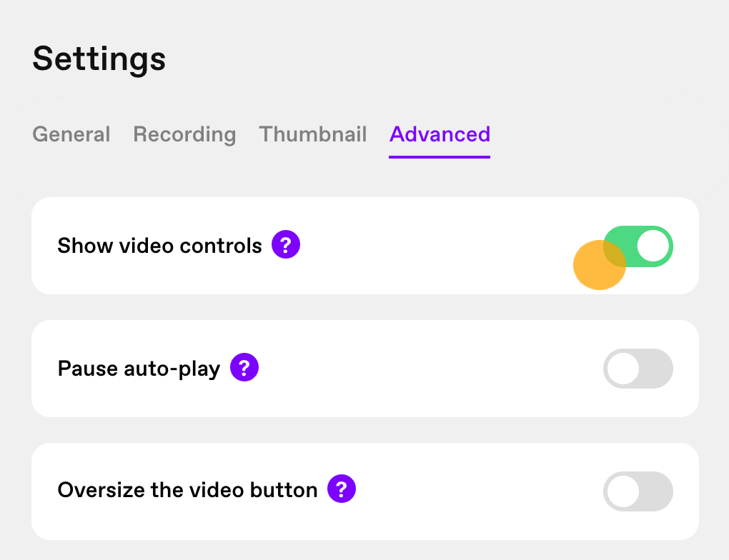Screen dimensions: 729x560
Task: Click the Oversize the video button label
Action: [x=187, y=490]
